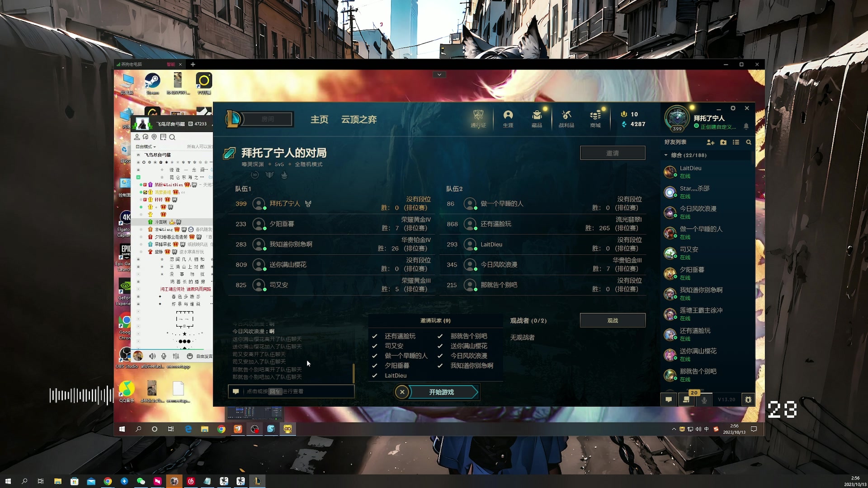
Task: Click the notification bell icon
Action: tap(746, 126)
